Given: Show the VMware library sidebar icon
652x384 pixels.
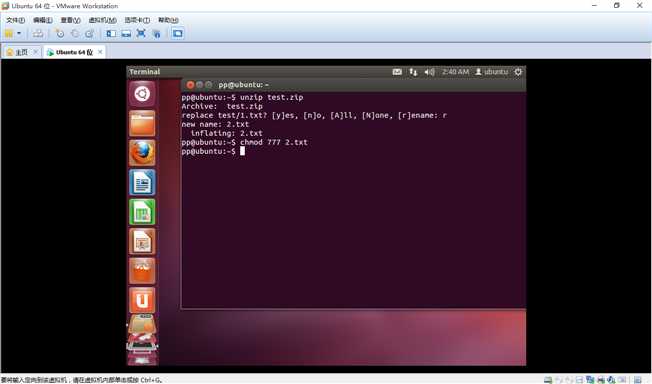Looking at the screenshot, I should [x=111, y=34].
